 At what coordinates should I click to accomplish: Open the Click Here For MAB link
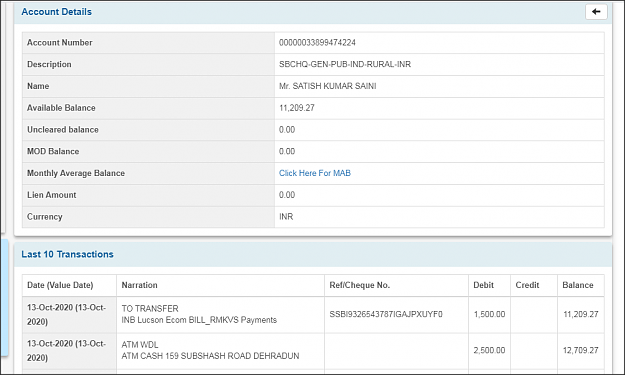314,173
